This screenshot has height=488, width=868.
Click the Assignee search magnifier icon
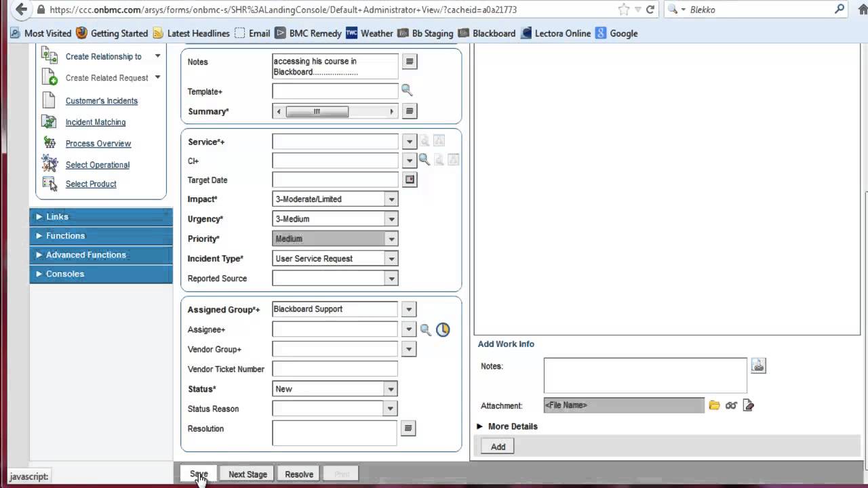pos(425,329)
